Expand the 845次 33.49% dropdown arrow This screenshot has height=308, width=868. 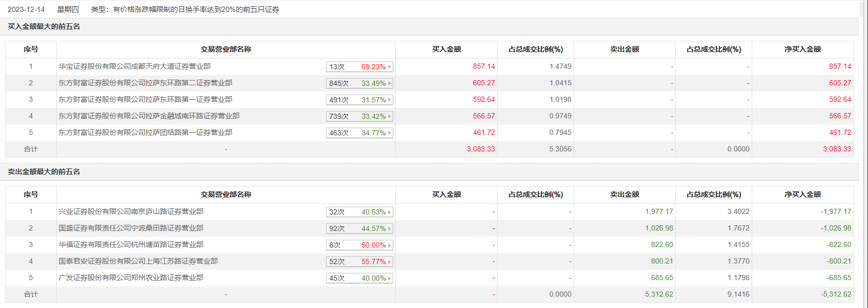coord(389,83)
